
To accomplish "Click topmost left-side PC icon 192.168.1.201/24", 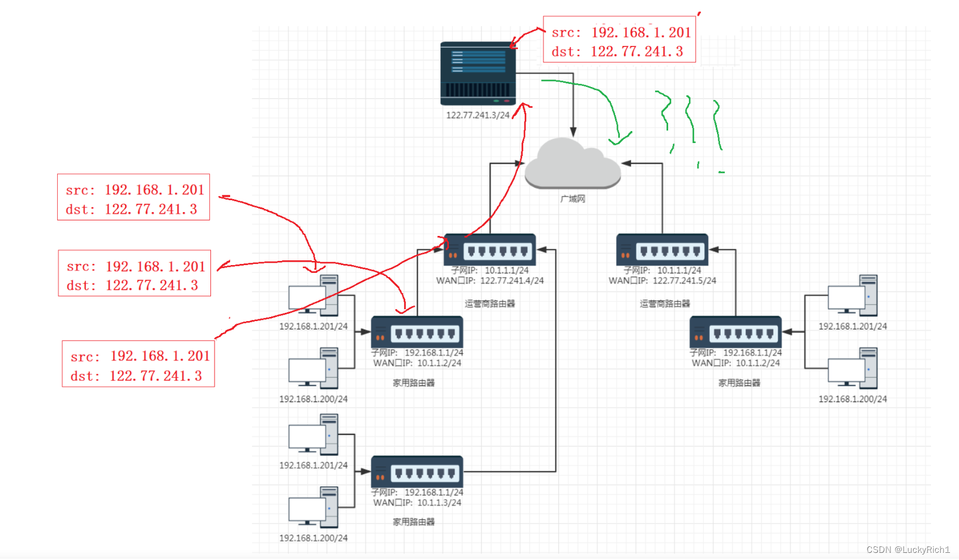I will click(314, 295).
